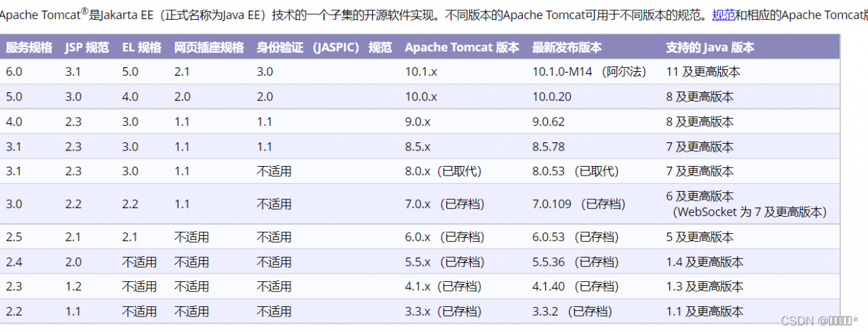The width and height of the screenshot is (868, 332).
Task: Select the 9.0.x Tomcat version cell
Action: pyautogui.click(x=418, y=122)
